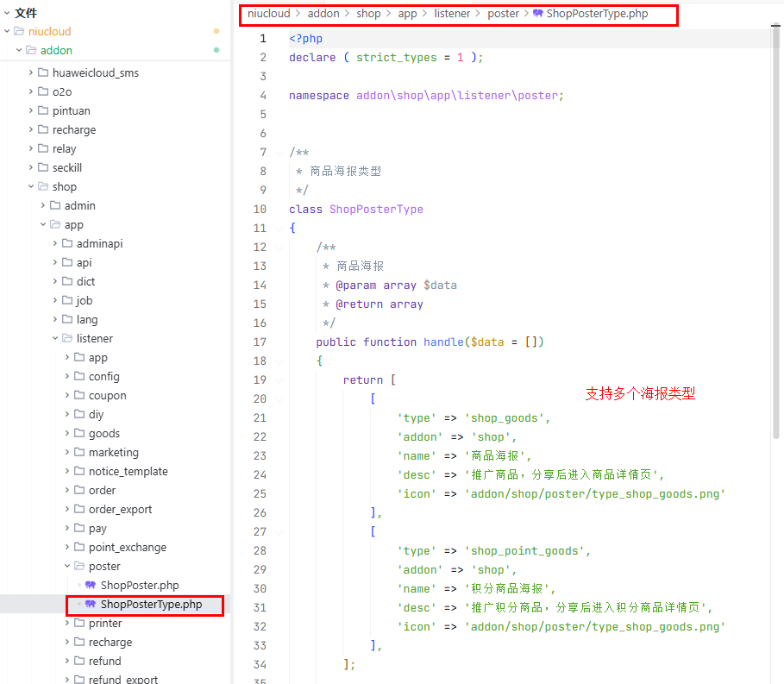Click the adminapi folder icon
The width and height of the screenshot is (784, 684).
(x=67, y=243)
